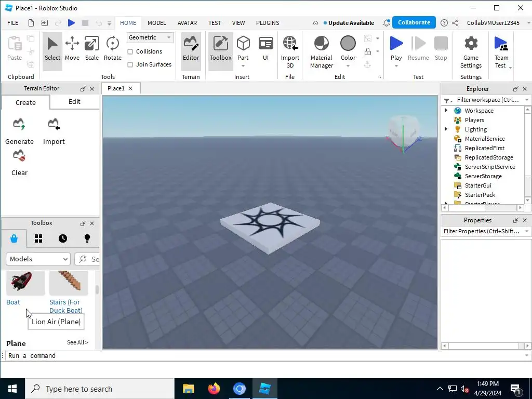Open the Toolbox Marketplace tab
This screenshot has width=532, height=399.
click(14, 238)
